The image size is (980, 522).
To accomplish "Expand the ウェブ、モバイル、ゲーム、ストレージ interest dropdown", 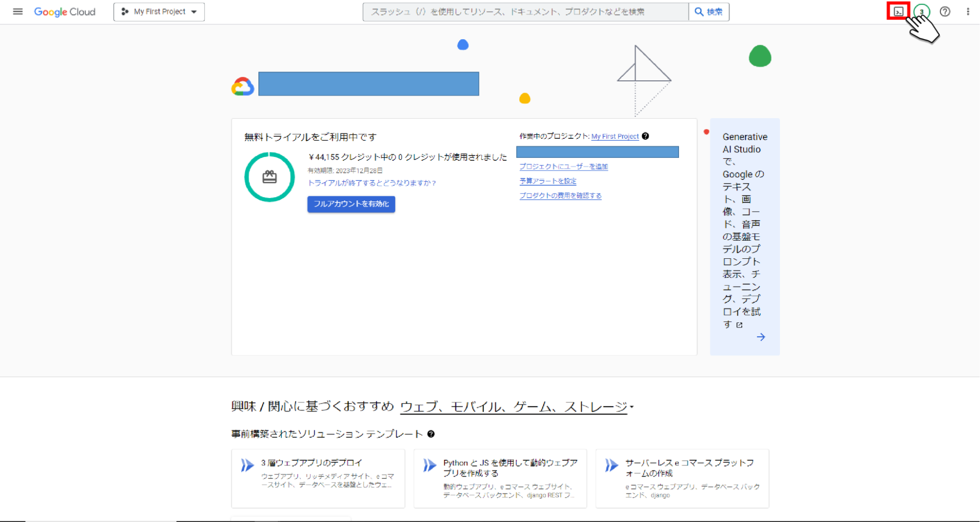I will point(517,407).
